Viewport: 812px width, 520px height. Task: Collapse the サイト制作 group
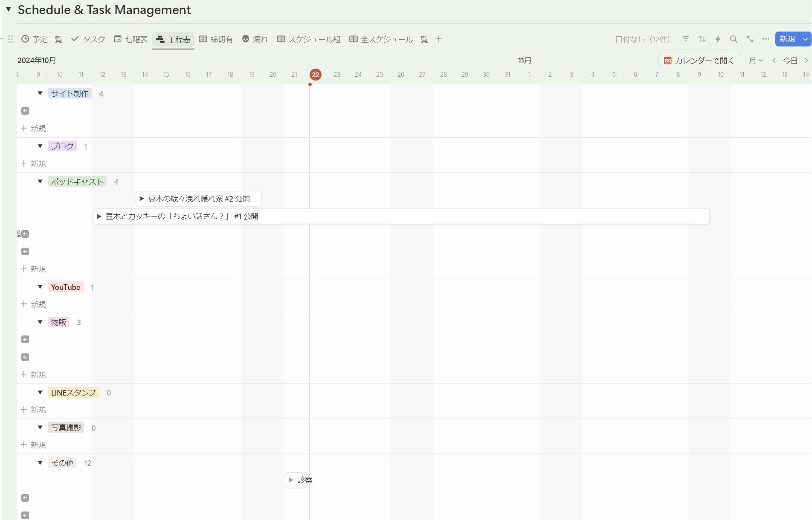point(40,93)
